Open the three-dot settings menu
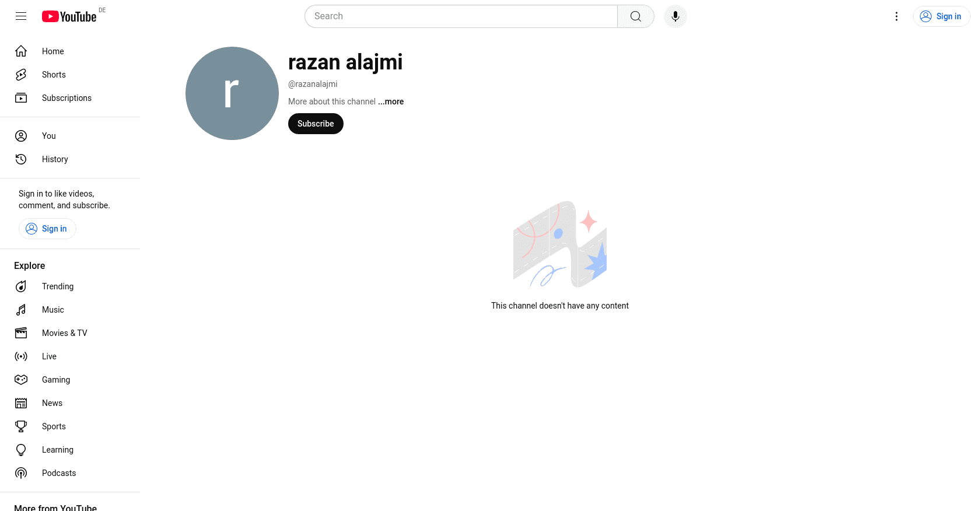The height and width of the screenshot is (511, 980). [x=897, y=16]
